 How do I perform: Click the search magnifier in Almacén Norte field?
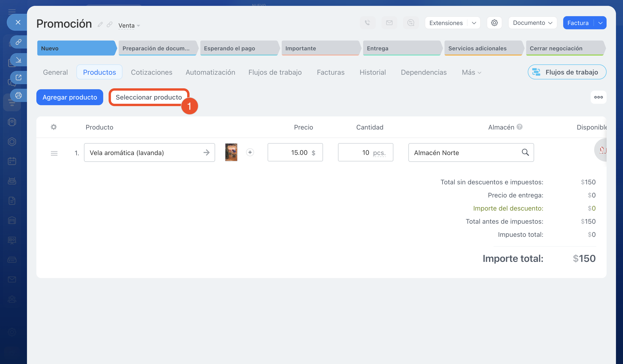(x=525, y=152)
